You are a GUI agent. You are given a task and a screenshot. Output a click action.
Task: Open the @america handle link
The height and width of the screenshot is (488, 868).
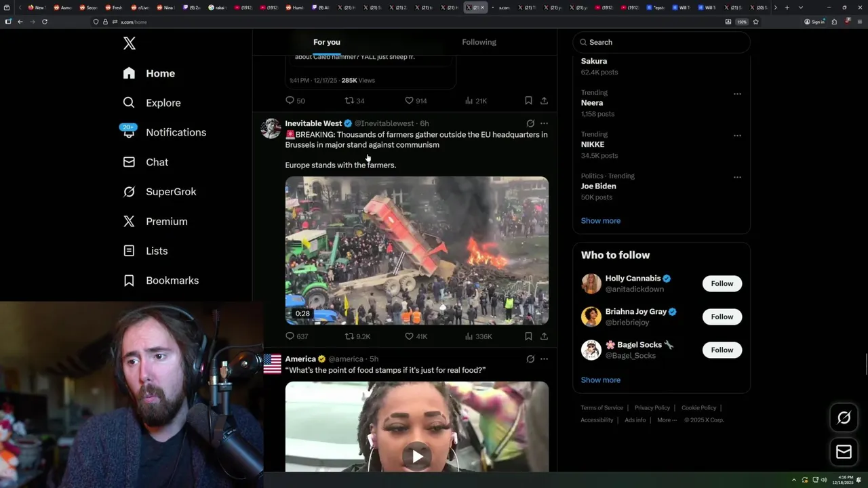click(x=346, y=359)
